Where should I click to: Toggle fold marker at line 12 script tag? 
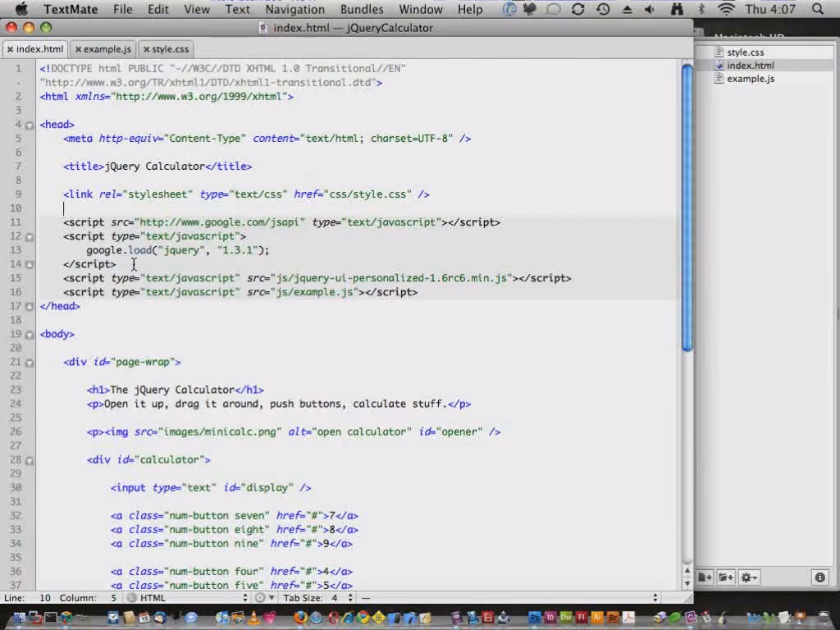point(30,236)
